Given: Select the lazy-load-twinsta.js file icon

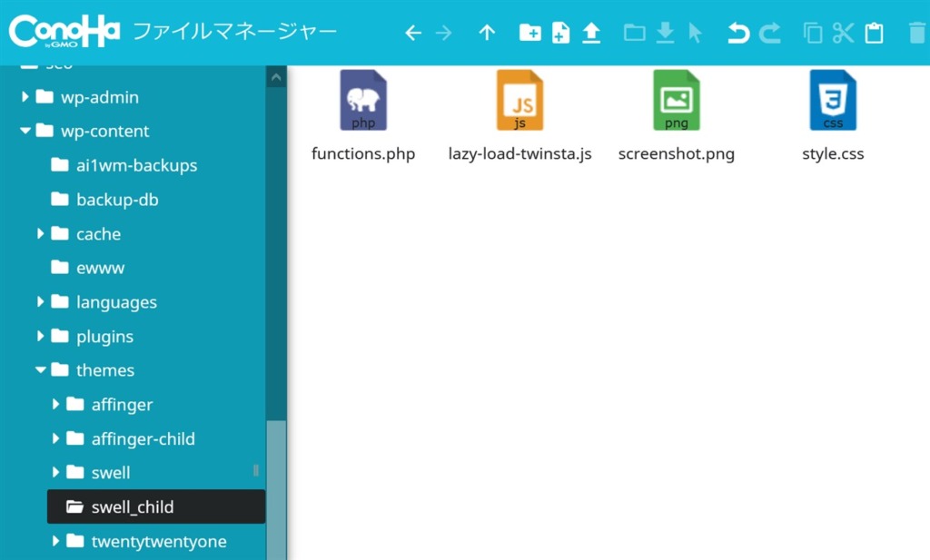Looking at the screenshot, I should 519,100.
